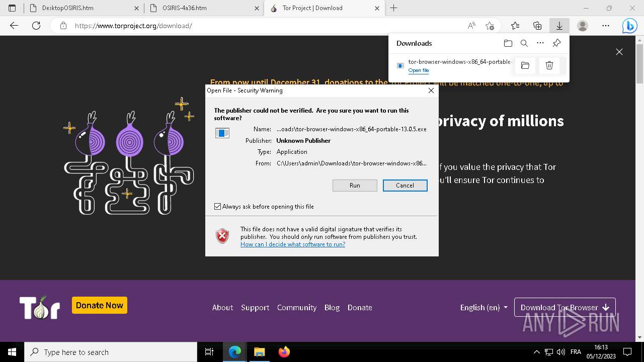The height and width of the screenshot is (362, 644).
Task: Open the Community page link
Action: 297,308
